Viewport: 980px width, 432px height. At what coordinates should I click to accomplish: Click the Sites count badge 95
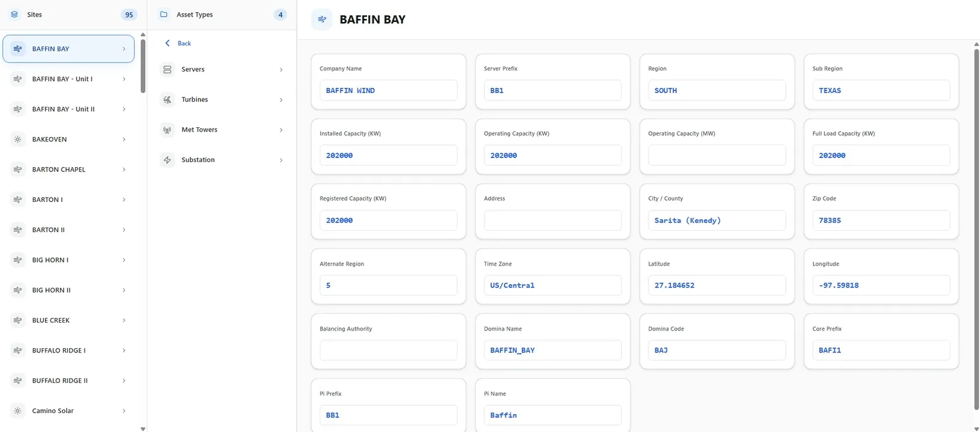[129, 15]
